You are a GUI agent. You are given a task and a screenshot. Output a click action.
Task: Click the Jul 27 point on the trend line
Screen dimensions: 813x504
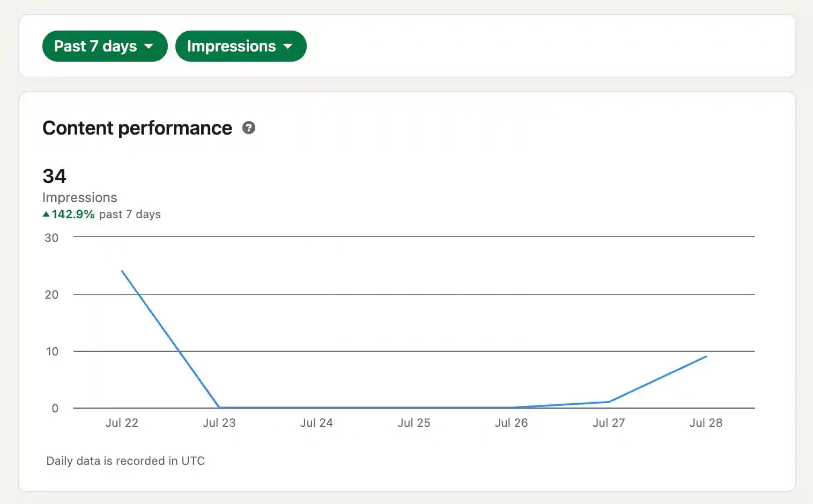(609, 401)
